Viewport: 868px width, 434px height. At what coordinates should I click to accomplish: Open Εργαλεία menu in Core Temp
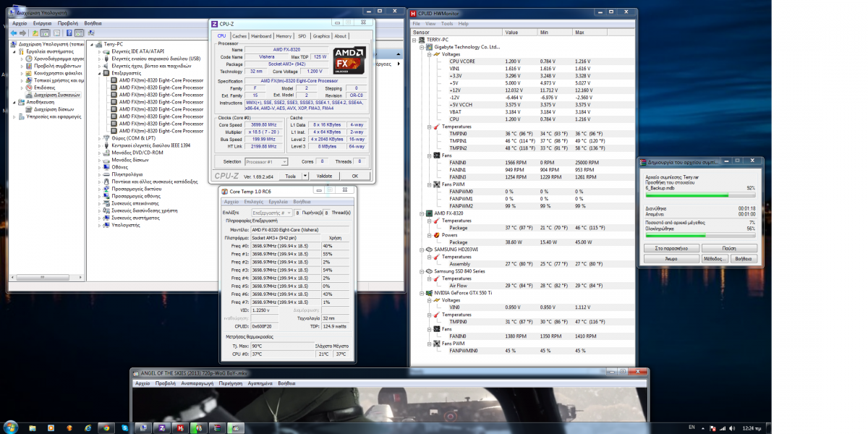coord(278,202)
